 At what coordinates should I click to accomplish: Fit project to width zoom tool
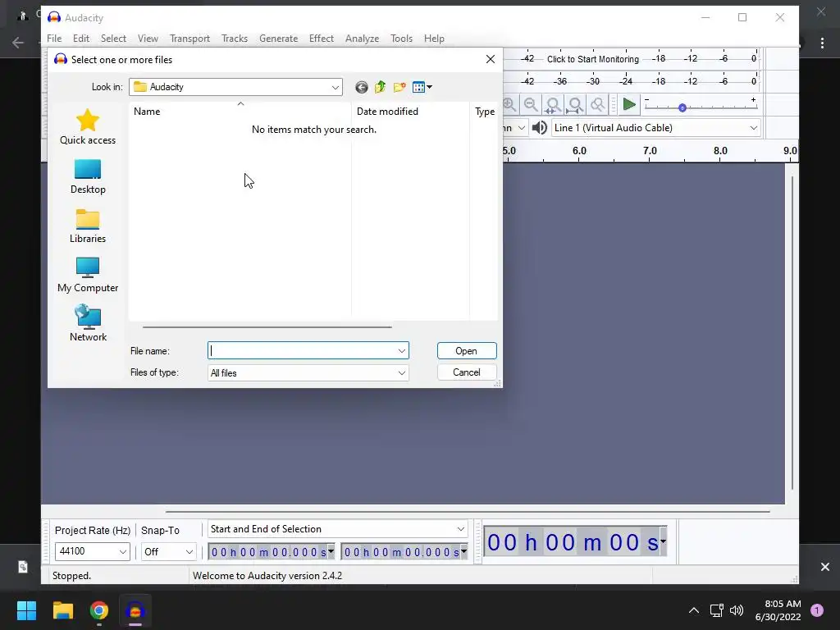[575, 104]
